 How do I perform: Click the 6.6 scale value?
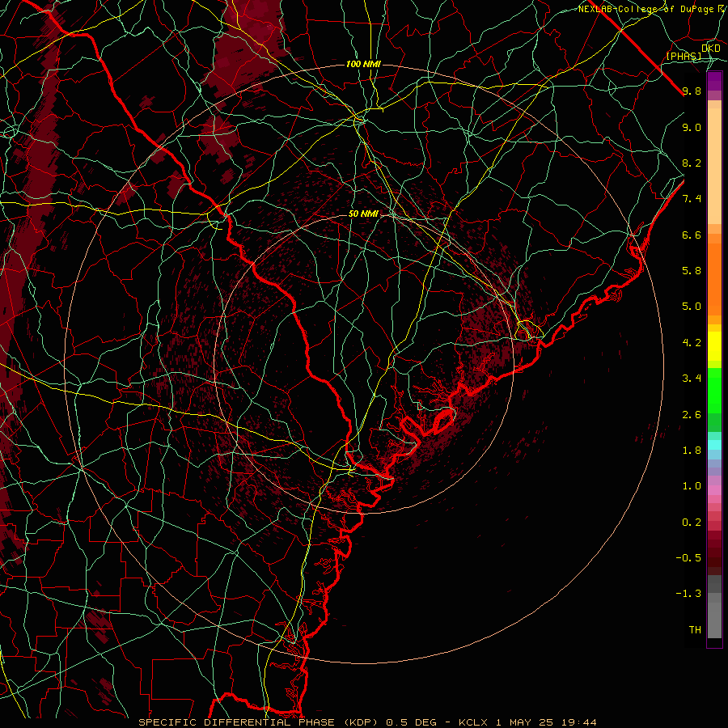pos(692,235)
